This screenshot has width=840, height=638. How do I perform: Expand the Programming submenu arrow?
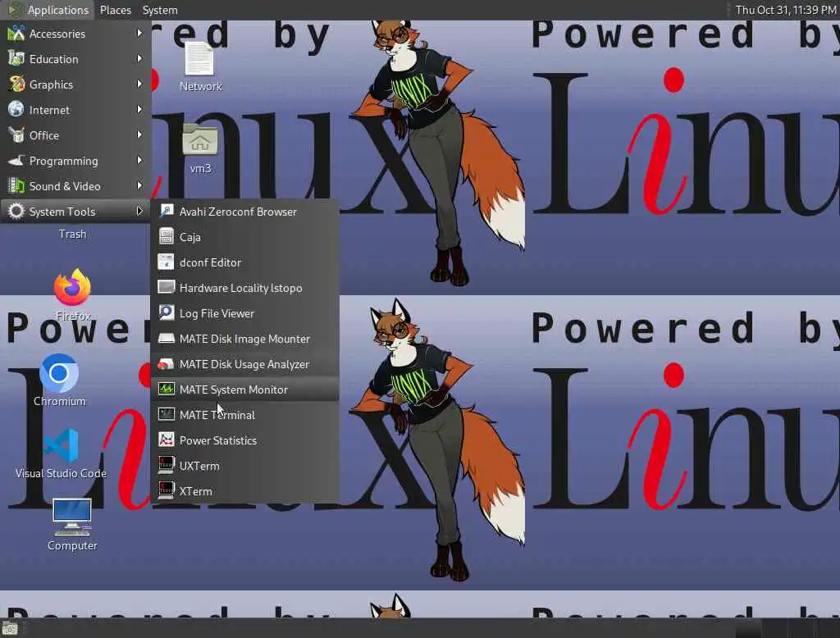pyautogui.click(x=139, y=160)
